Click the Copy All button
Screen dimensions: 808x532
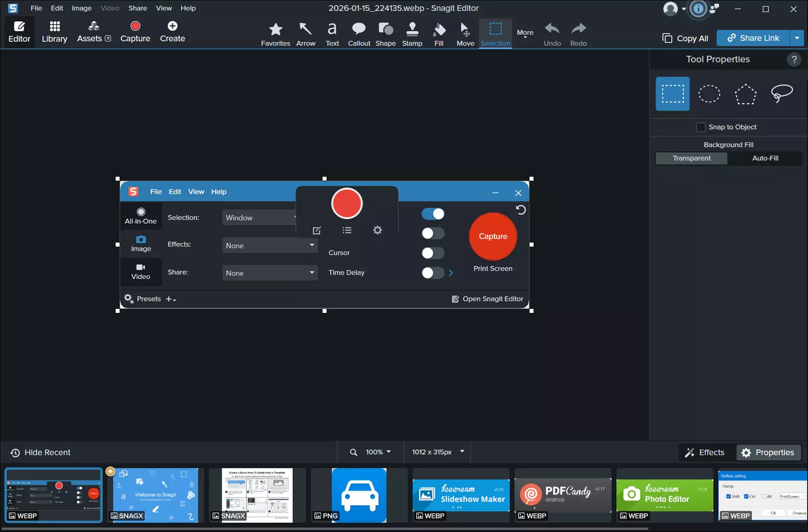coord(685,38)
